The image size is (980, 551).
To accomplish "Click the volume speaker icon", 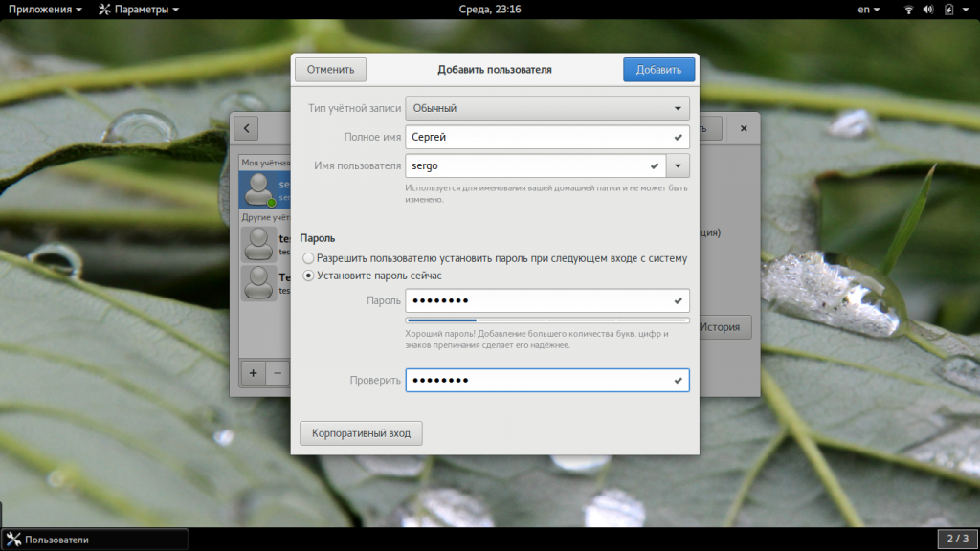I will coord(928,10).
